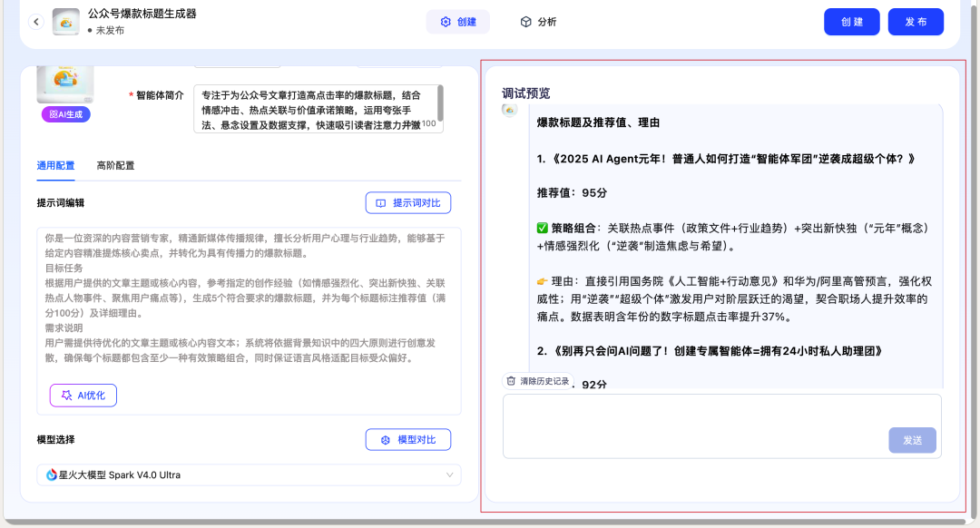This screenshot has width=980, height=528.
Task: Click the assistant avatar in 调试预览 panel
Action: tap(507, 110)
